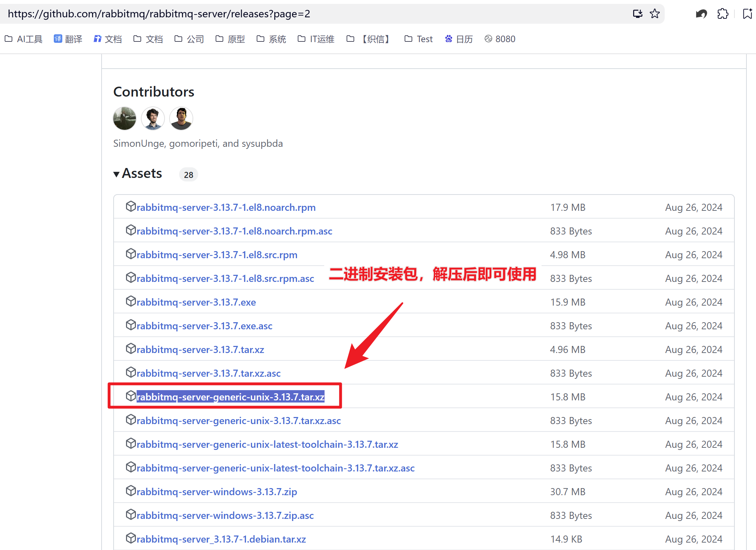Click package icon beside windows-3.13.7.zip.asc

tap(131, 514)
